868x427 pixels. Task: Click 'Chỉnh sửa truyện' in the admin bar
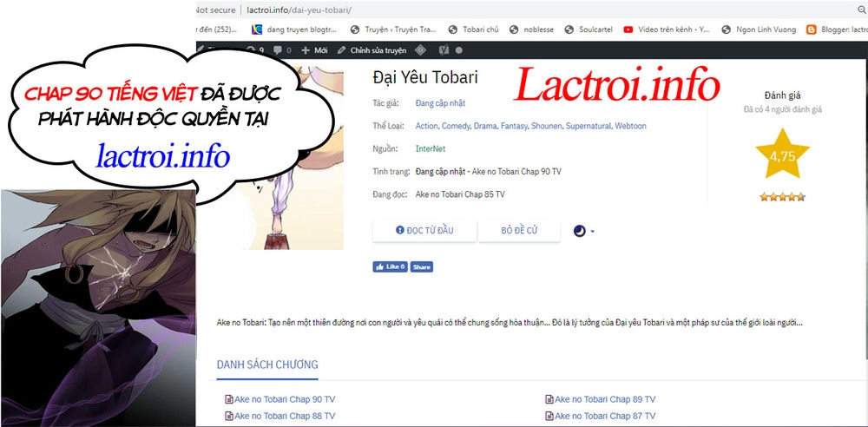[372, 50]
